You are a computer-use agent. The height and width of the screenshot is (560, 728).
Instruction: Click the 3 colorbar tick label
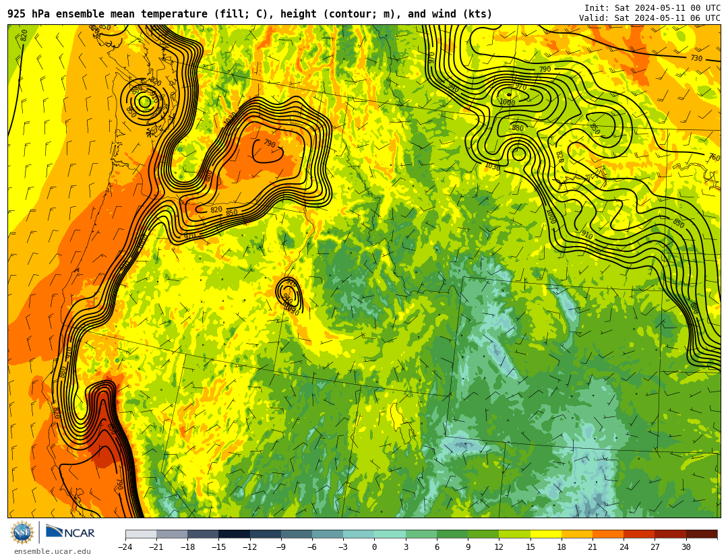(x=406, y=547)
